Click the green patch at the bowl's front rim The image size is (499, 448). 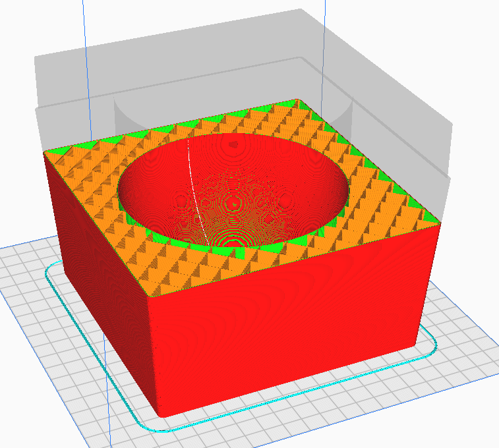tap(239, 252)
